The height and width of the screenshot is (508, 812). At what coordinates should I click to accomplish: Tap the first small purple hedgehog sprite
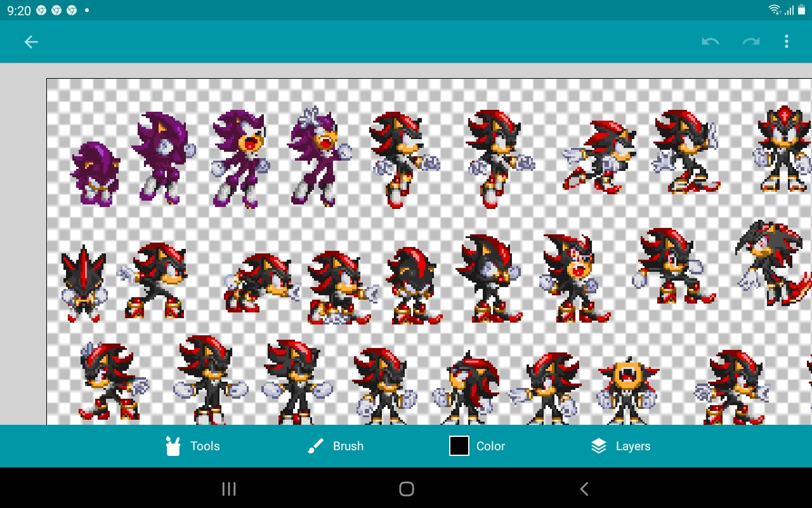pyautogui.click(x=95, y=173)
